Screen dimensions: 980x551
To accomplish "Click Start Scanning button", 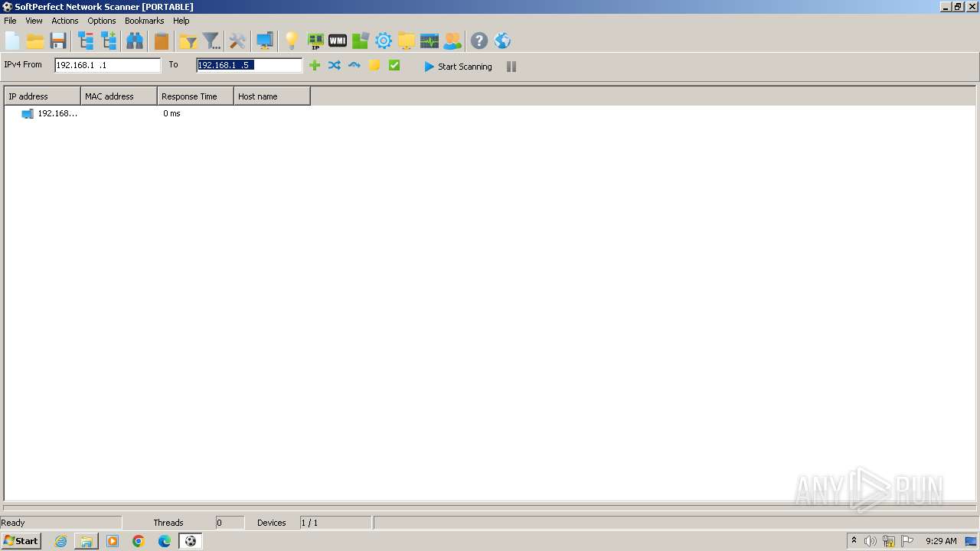I will point(458,67).
